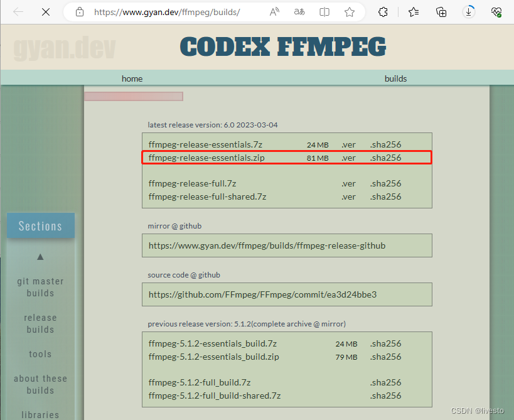Open the Collections panel

(x=441, y=12)
